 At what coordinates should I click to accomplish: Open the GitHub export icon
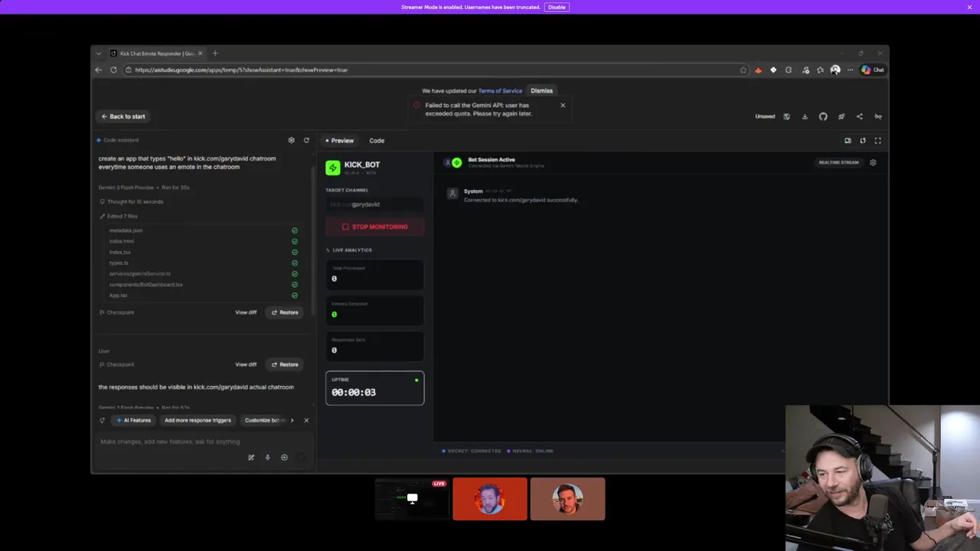(x=823, y=116)
